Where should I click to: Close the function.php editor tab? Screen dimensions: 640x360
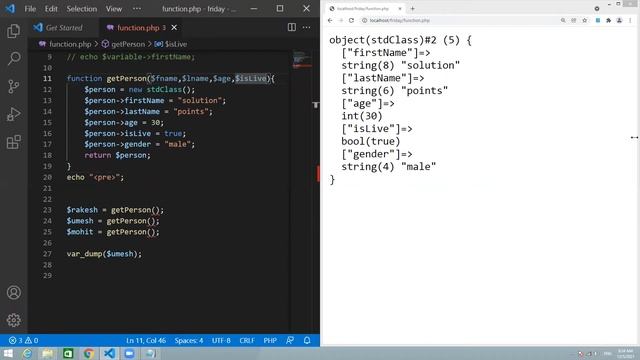click(174, 27)
